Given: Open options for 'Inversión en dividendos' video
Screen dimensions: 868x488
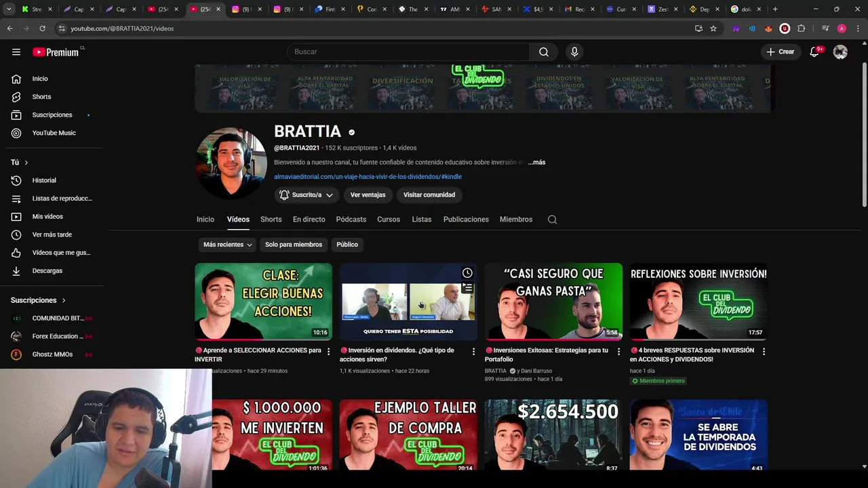Looking at the screenshot, I should pyautogui.click(x=473, y=351).
